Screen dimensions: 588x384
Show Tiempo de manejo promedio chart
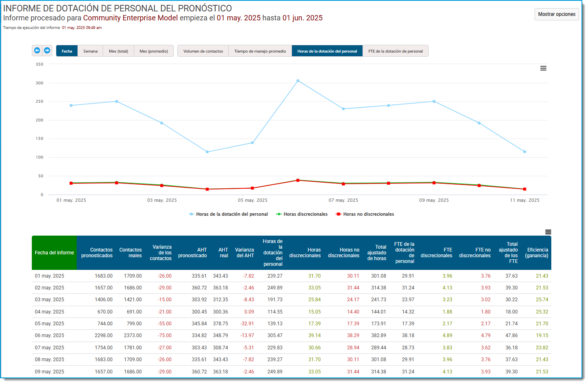[260, 51]
